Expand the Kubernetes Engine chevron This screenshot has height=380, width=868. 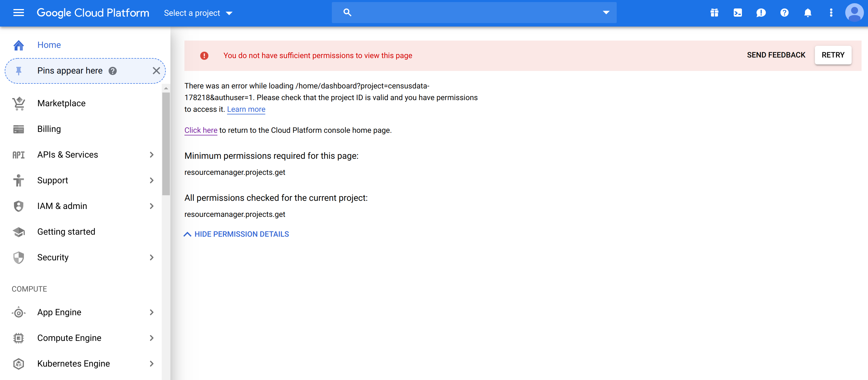(x=152, y=363)
